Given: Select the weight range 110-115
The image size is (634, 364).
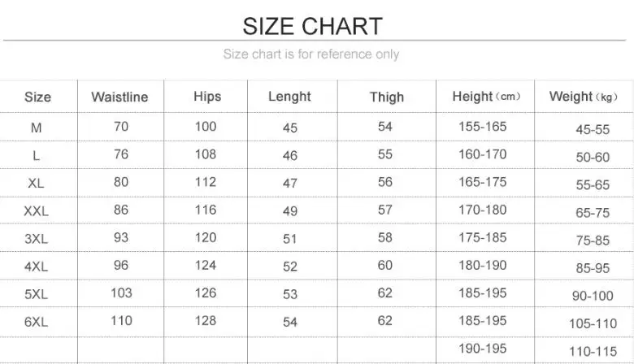Looking at the screenshot, I should (593, 351).
